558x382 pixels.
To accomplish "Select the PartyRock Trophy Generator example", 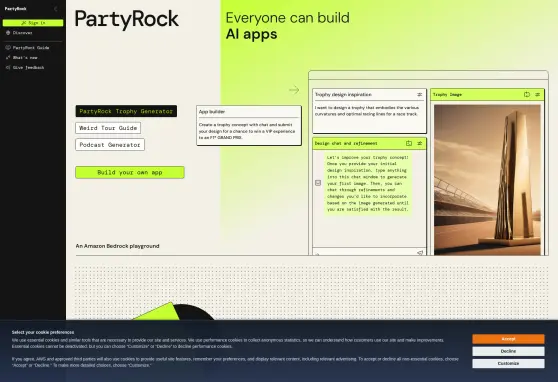I will pyautogui.click(x=126, y=111).
